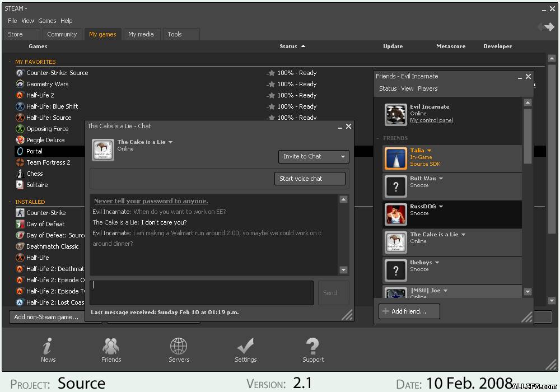Sort by the Developer column header
The height and width of the screenshot is (392, 560).
click(x=497, y=46)
